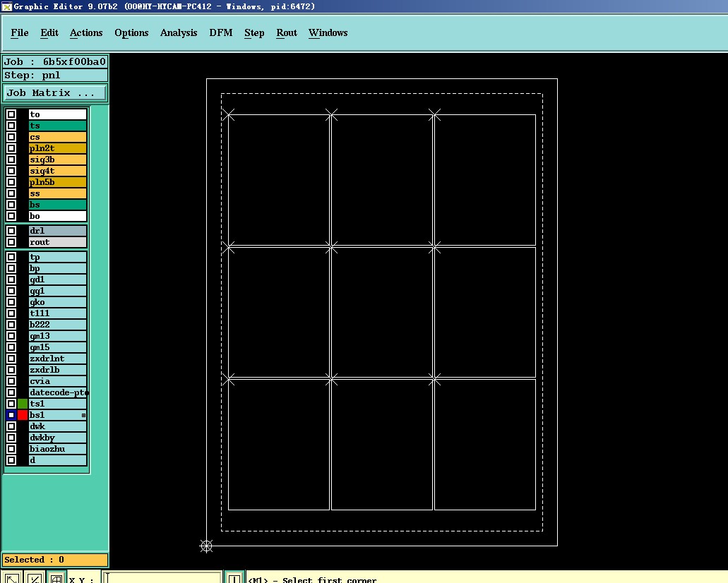Screen dimensions: 728x583
Task: Toggle display checkbox for layer pln2t
Action: [x=11, y=148]
